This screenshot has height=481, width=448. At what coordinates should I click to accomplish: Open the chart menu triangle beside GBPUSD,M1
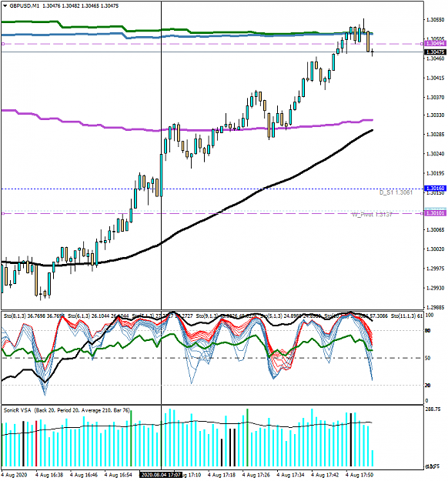click(5, 6)
